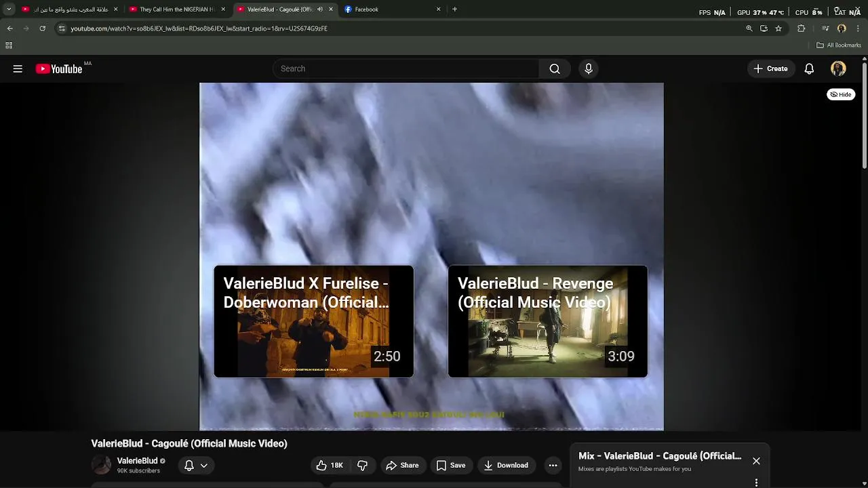
Task: Reload the YouTube page
Action: coord(42,28)
